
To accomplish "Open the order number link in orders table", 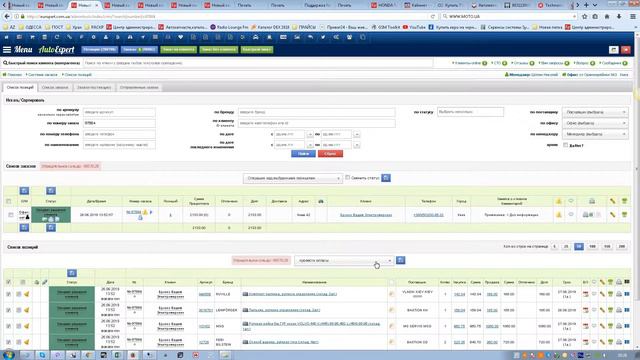I will tap(133, 212).
